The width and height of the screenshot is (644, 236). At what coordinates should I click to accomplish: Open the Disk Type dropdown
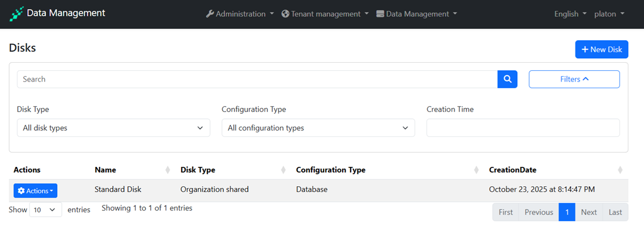coord(113,128)
